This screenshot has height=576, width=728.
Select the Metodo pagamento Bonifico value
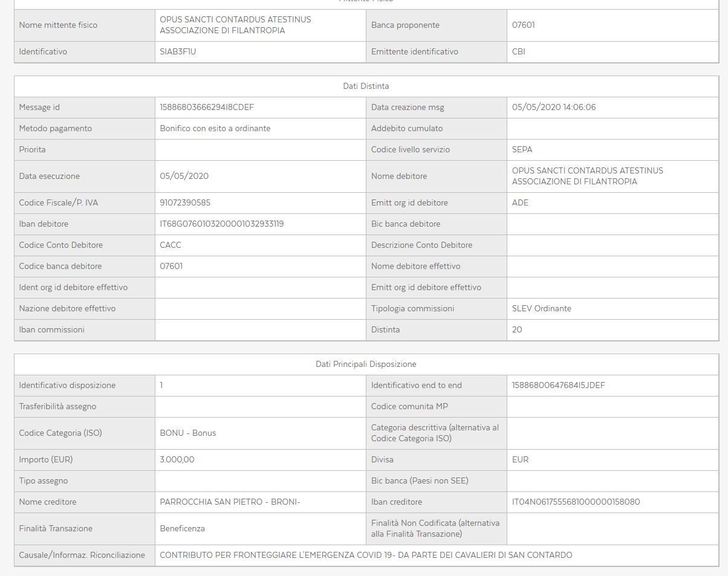tap(215, 129)
